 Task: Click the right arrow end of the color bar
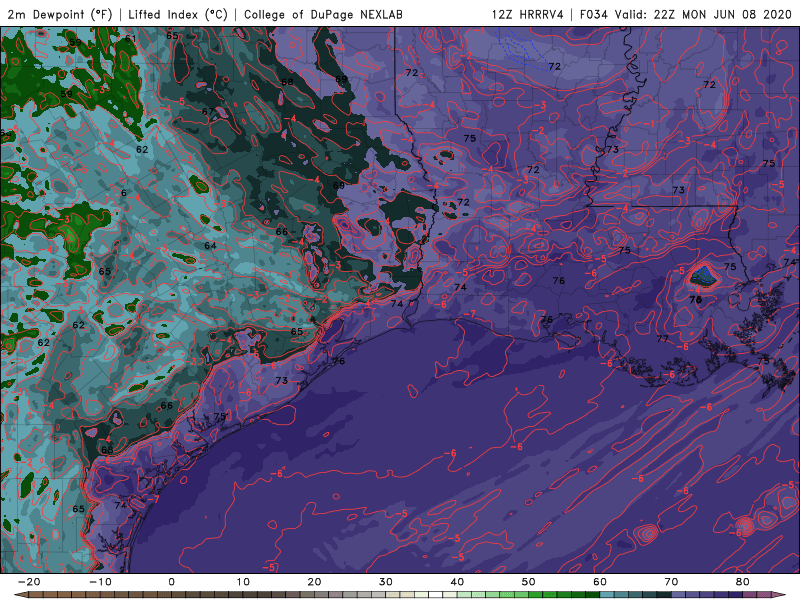coord(781,595)
